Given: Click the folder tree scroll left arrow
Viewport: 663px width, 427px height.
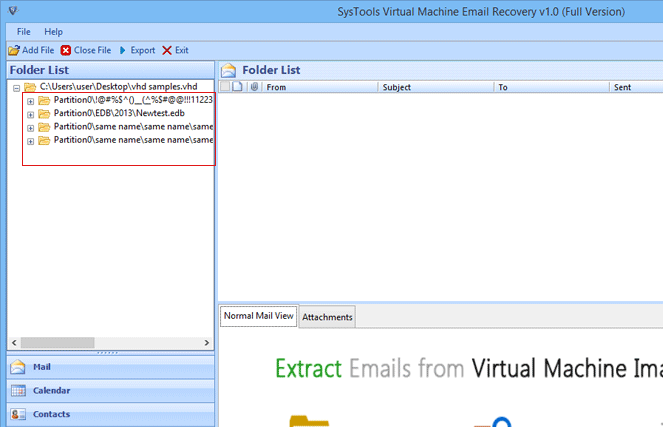Looking at the screenshot, I should click(x=14, y=342).
